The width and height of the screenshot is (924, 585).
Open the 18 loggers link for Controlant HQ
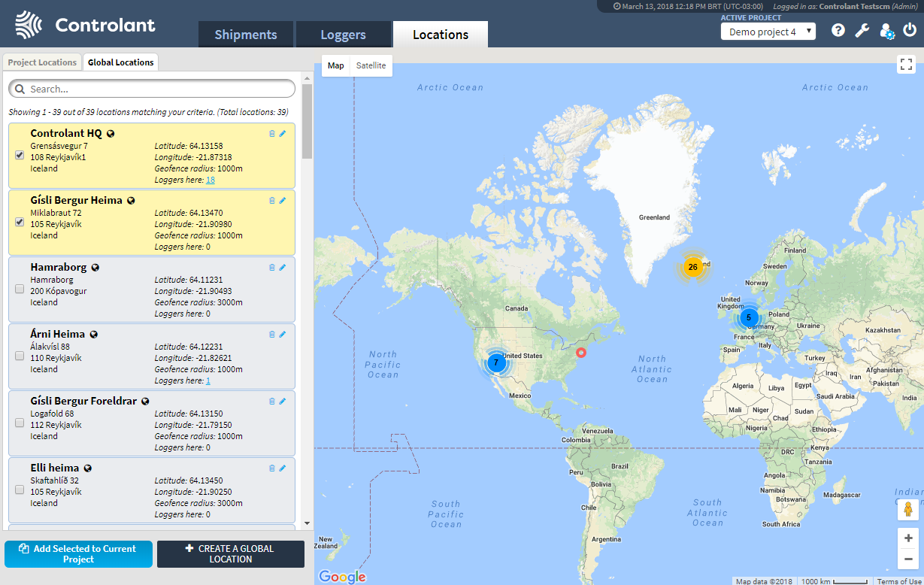(211, 180)
